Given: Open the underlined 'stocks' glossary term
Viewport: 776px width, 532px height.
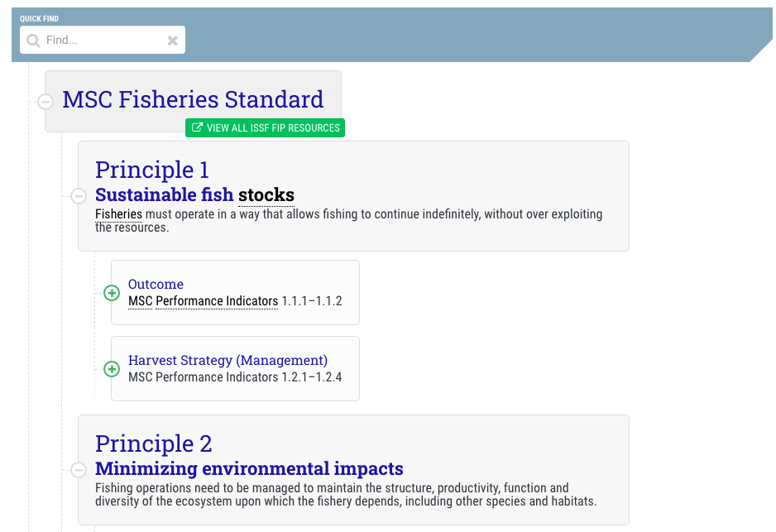Looking at the screenshot, I should click(266, 195).
